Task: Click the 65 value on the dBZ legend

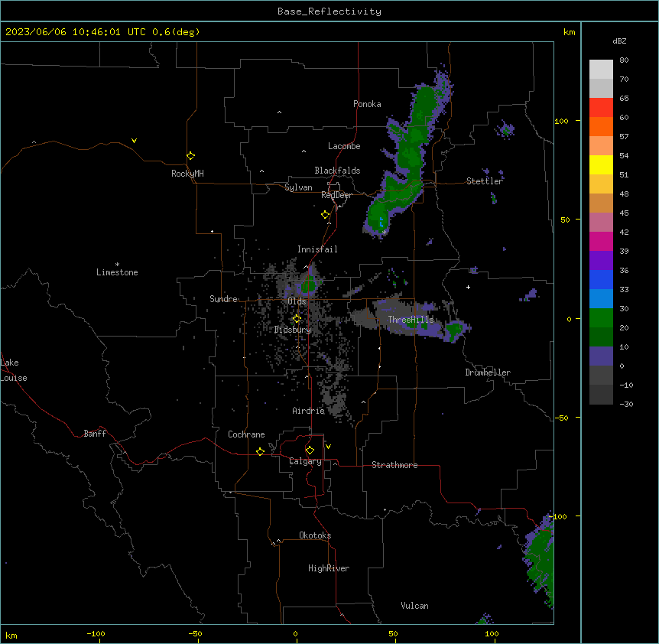Action: coord(624,99)
